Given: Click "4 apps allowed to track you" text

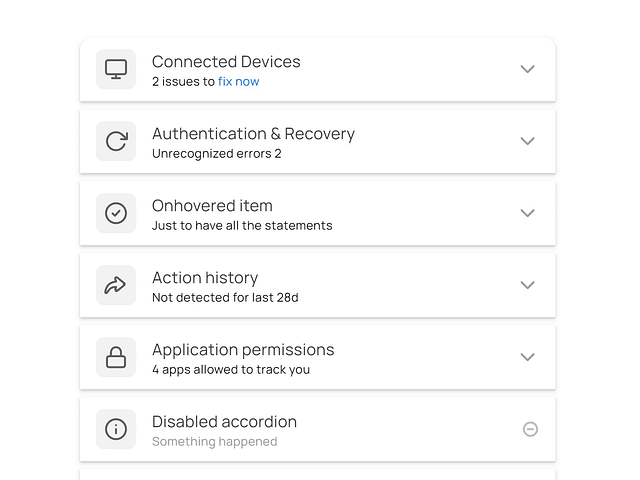Looking at the screenshot, I should [x=231, y=370].
